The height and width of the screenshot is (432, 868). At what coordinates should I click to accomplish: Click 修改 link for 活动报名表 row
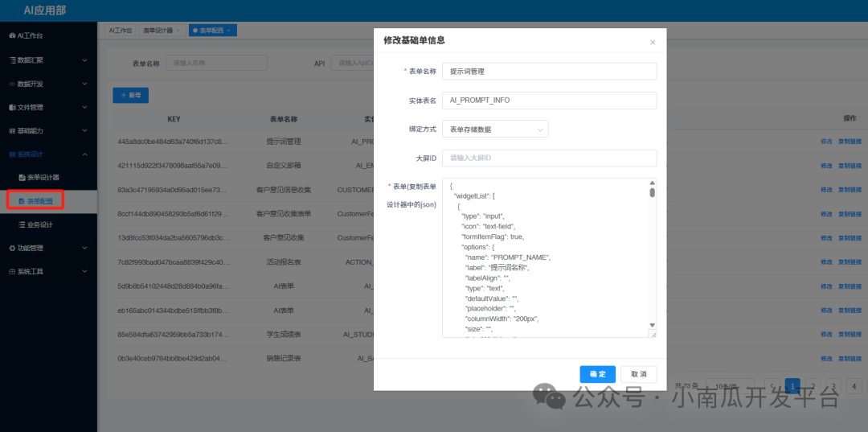click(826, 262)
